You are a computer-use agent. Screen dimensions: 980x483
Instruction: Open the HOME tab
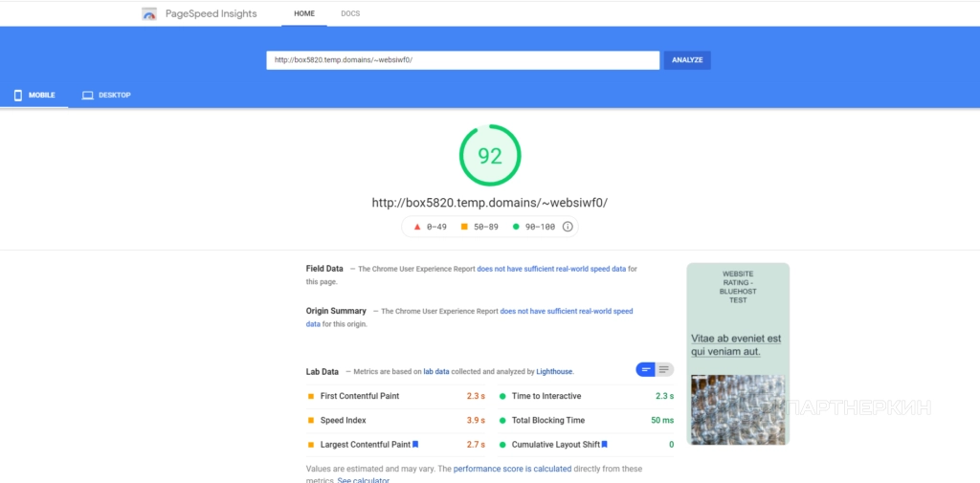pos(304,13)
